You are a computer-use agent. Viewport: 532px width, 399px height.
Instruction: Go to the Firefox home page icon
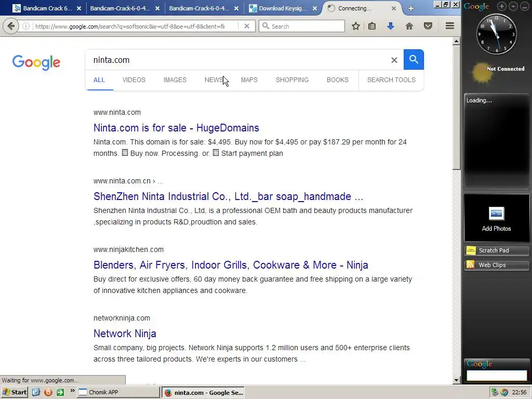click(x=409, y=26)
